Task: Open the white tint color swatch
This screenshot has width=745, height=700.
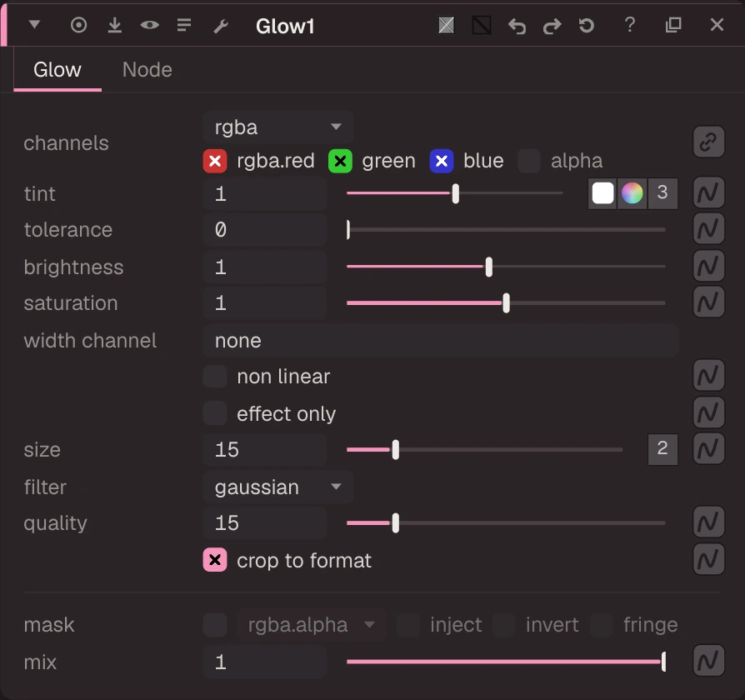Action: (603, 193)
